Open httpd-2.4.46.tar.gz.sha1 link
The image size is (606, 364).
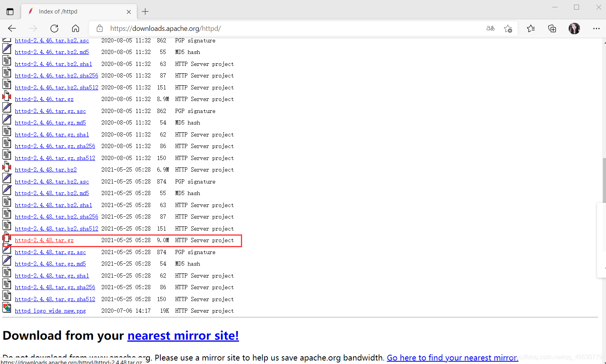coord(52,135)
